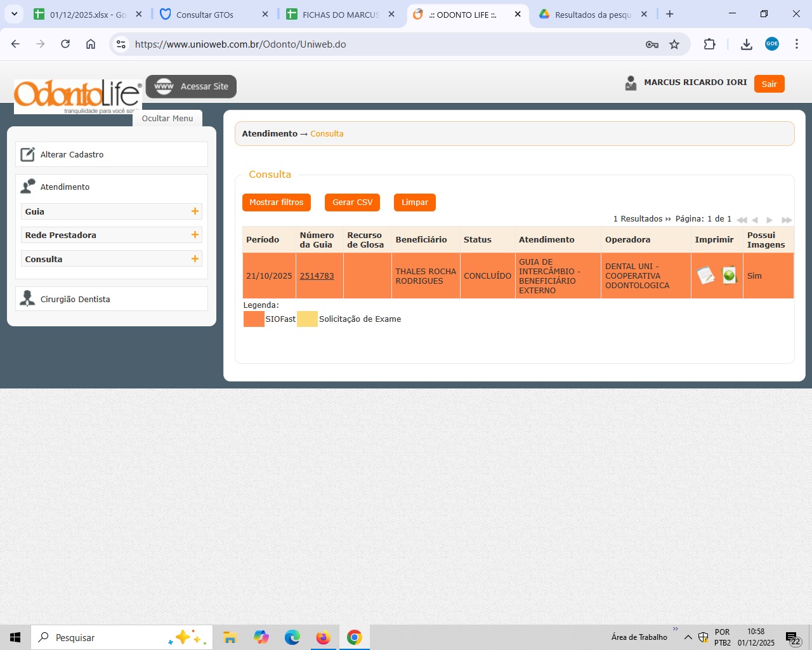Go to the first results page arrow

coord(741,220)
